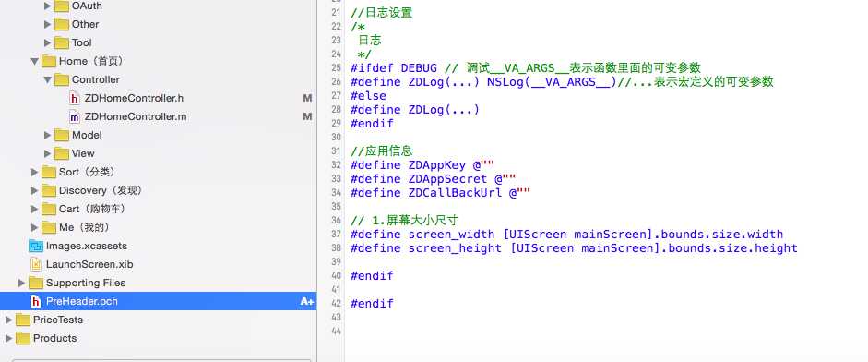This screenshot has width=868, height=362.
Task: Click the ZDHomeController.m implementation file icon
Action: (x=74, y=117)
